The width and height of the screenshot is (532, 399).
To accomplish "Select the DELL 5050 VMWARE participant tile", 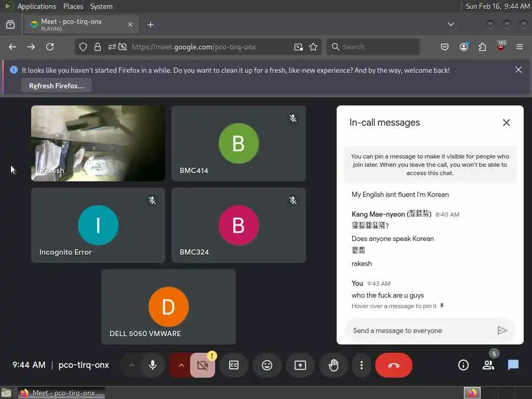I will 168,307.
